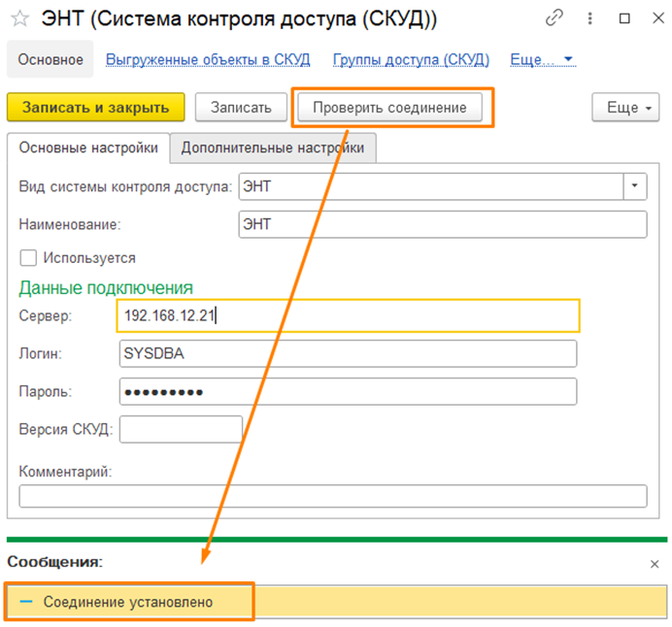Click into the Логин input field

347,354
